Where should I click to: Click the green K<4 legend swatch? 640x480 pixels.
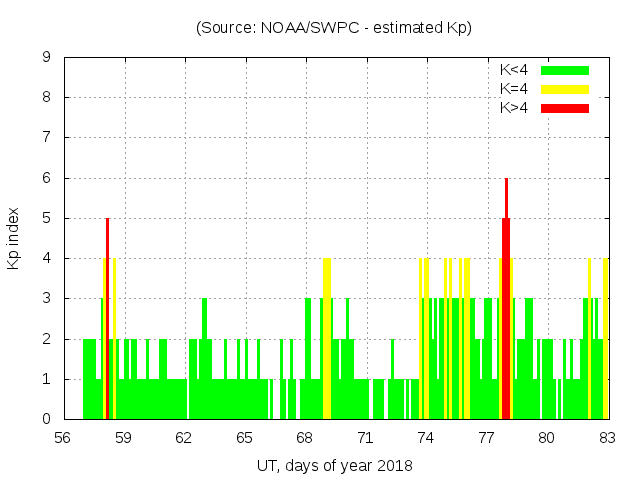[x=565, y=70]
